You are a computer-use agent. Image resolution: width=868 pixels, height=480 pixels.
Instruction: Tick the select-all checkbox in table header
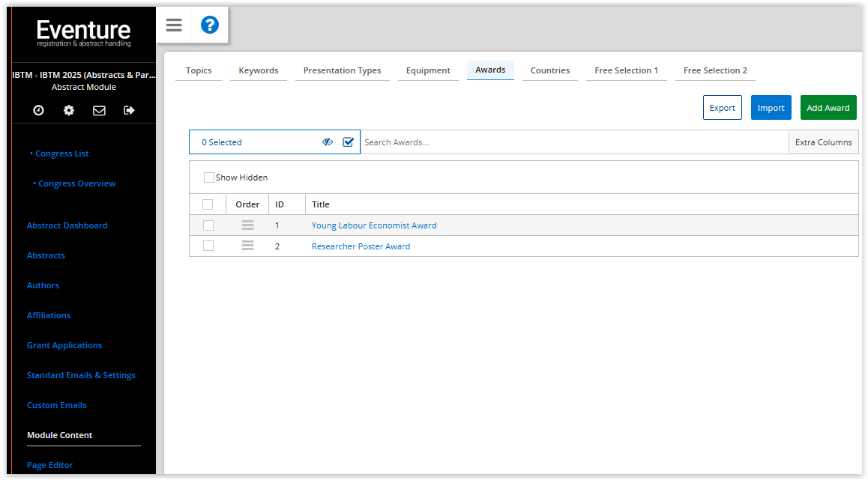(208, 204)
